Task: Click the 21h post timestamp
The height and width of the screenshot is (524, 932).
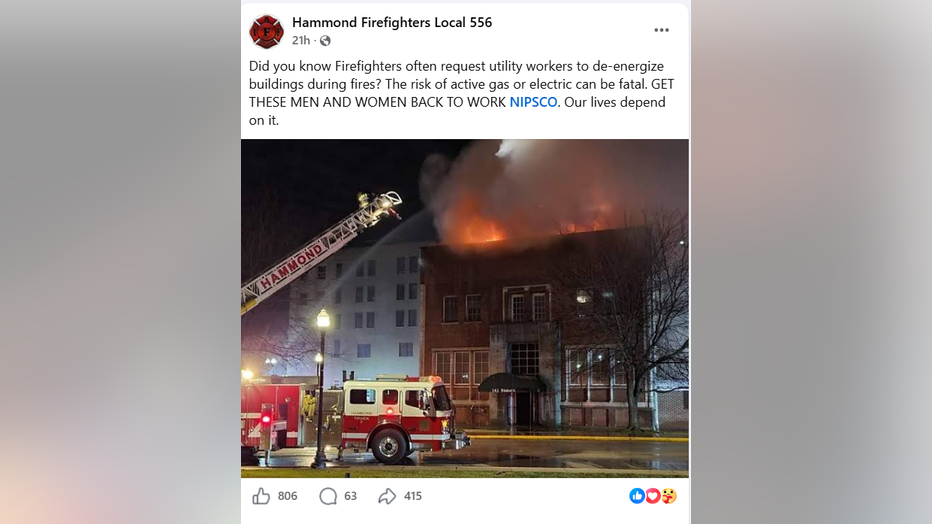Action: pos(301,40)
